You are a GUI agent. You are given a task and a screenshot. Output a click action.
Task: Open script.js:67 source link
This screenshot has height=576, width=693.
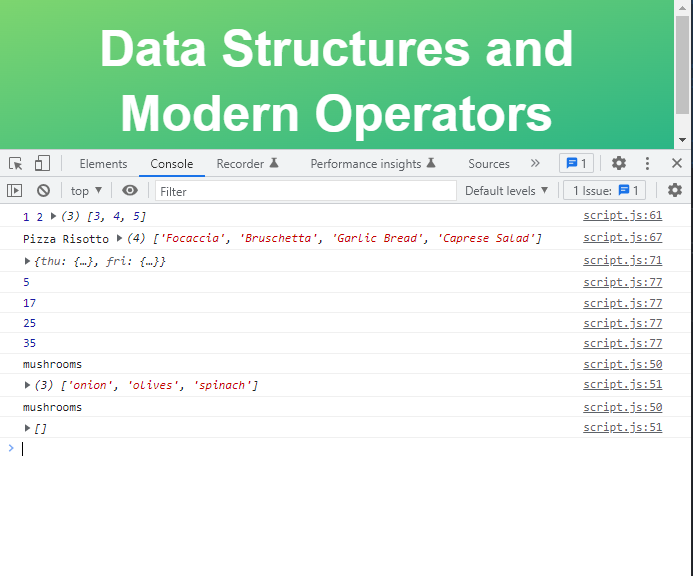[x=622, y=237]
